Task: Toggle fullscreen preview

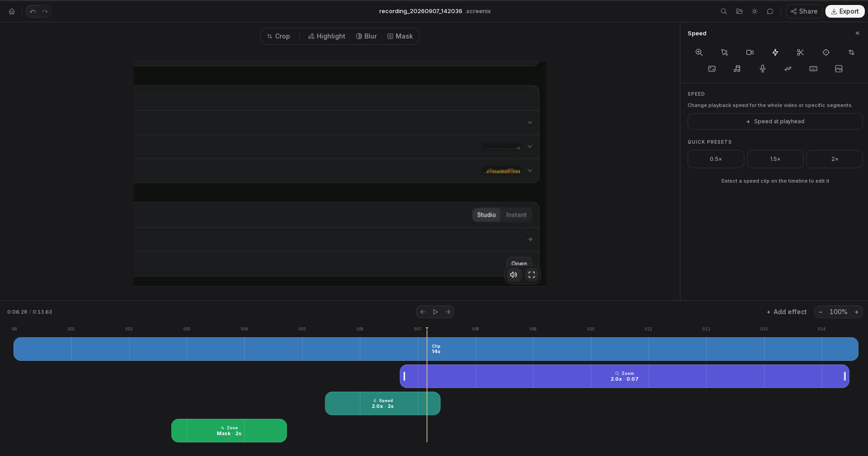Action: coord(532,275)
